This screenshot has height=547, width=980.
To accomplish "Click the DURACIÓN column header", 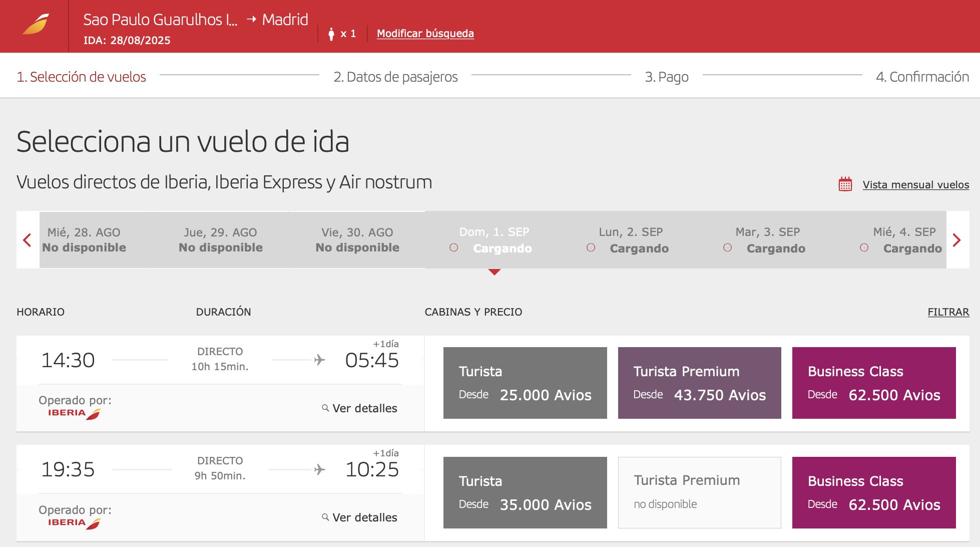I will 223,312.
